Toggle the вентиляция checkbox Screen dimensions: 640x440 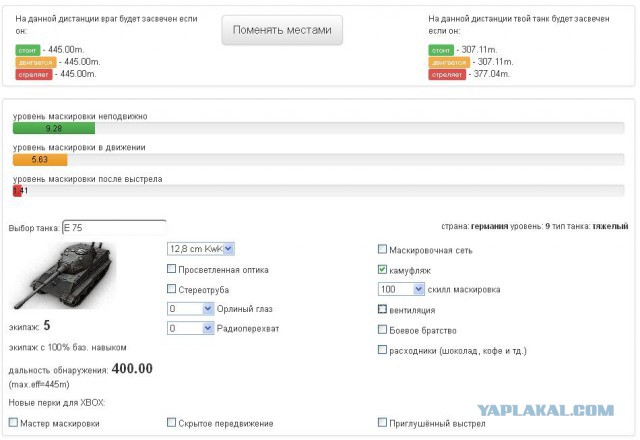pos(382,309)
